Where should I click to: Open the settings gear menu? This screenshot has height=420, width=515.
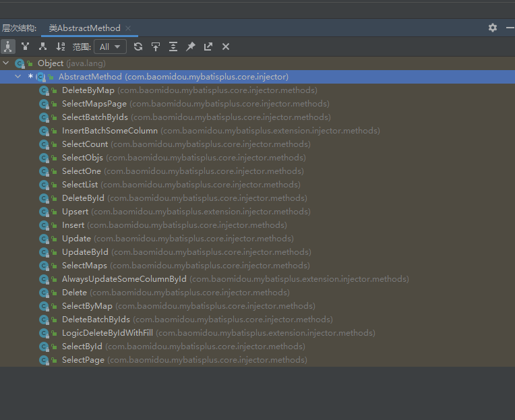(493, 28)
